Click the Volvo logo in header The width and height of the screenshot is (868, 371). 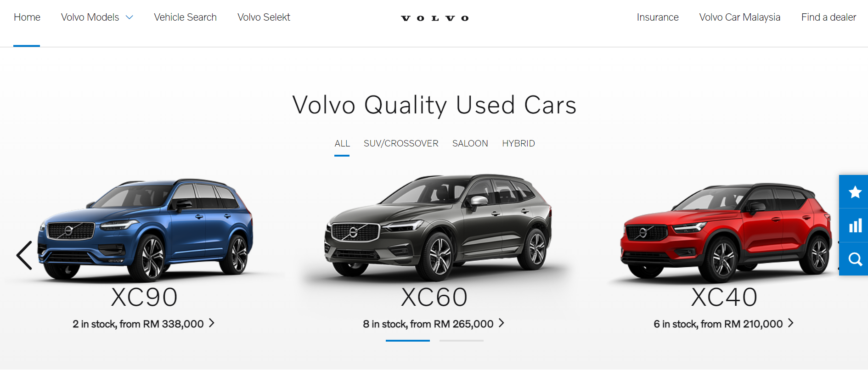434,18
